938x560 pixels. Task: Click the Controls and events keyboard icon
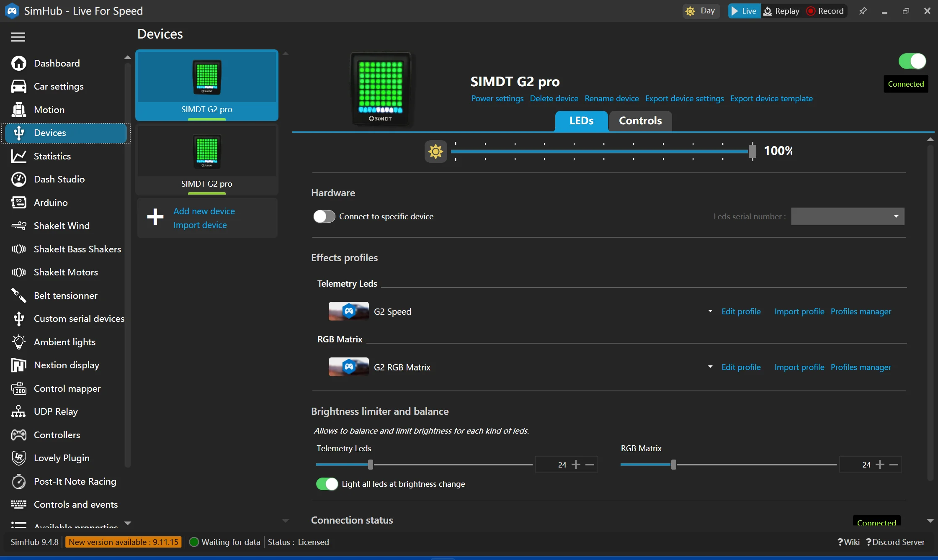point(19,504)
